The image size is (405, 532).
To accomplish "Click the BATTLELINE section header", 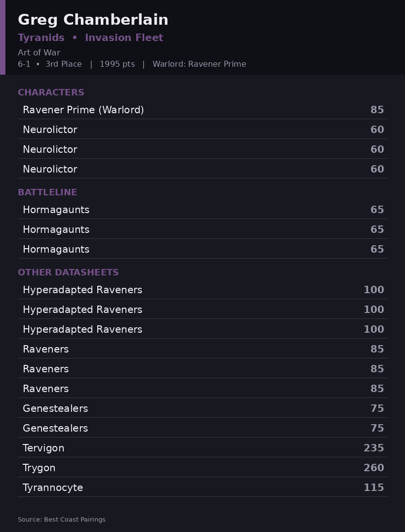I will (x=47, y=192).
